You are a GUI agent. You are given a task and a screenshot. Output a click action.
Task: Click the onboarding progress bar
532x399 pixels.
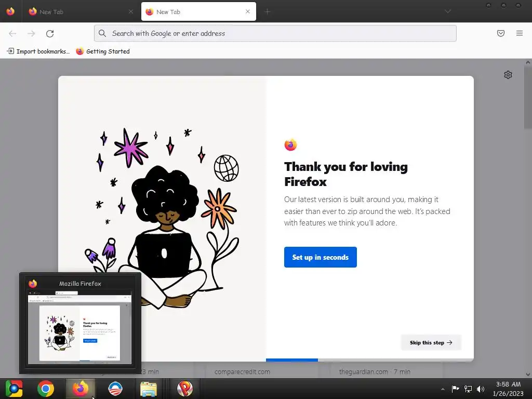[x=370, y=360]
